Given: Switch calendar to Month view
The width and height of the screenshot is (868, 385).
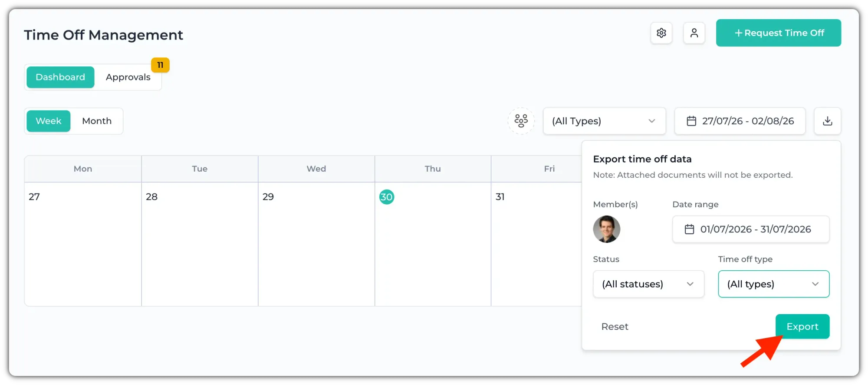Looking at the screenshot, I should 97,121.
